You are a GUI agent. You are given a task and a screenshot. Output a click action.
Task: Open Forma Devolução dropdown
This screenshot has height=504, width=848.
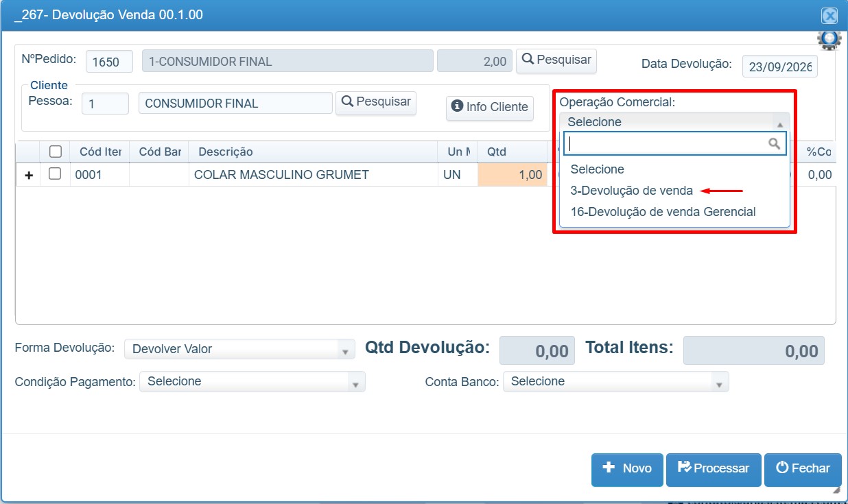pos(239,349)
